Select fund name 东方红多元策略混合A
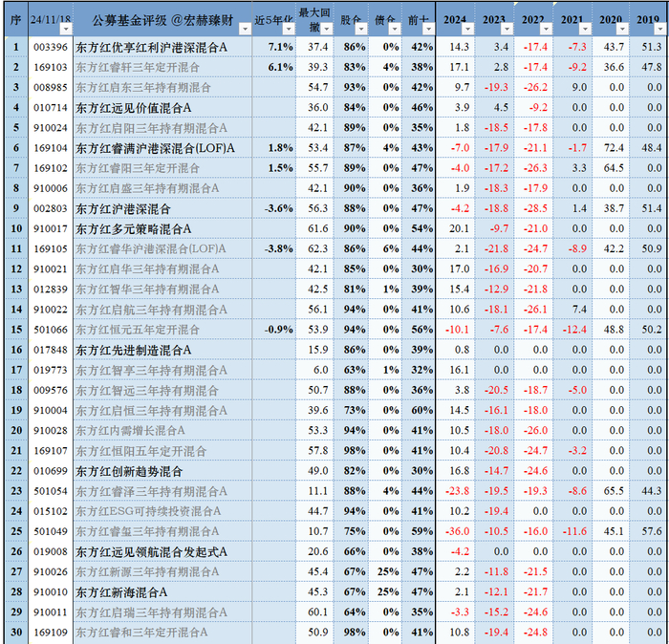 [134, 229]
